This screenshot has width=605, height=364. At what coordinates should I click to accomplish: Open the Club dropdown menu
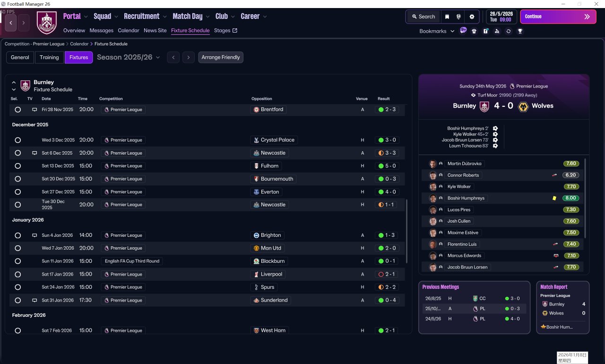pos(225,17)
